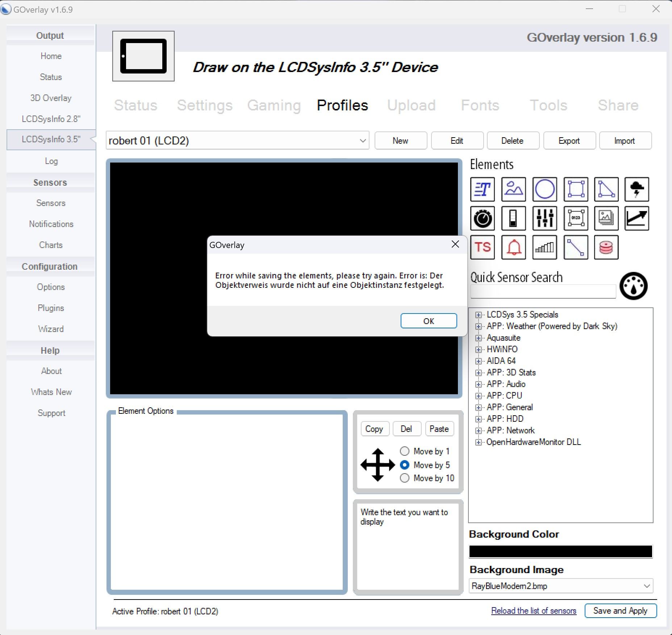672x635 pixels.
Task: Open LCDSysInfo 2.8" in sidebar
Action: pos(51,119)
